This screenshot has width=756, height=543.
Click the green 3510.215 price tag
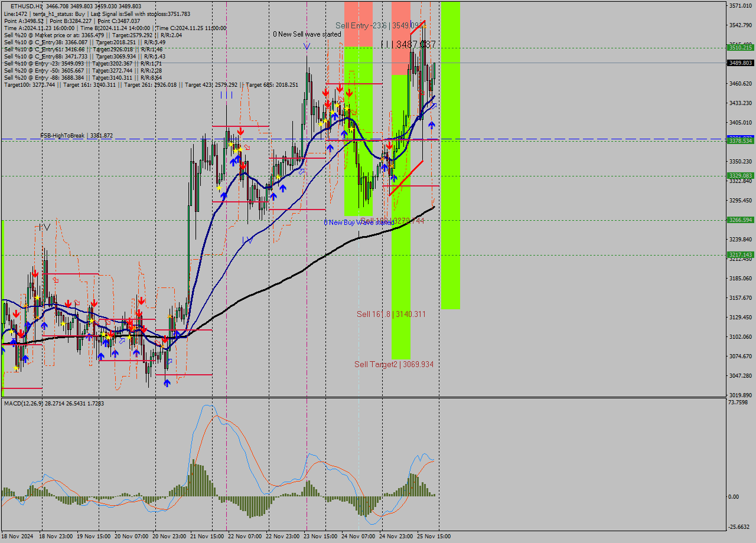741,47
